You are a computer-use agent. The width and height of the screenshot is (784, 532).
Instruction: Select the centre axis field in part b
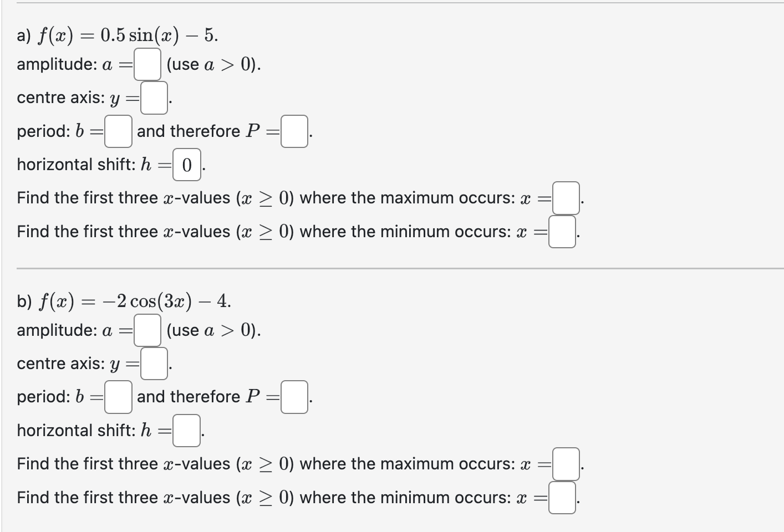pyautogui.click(x=154, y=364)
